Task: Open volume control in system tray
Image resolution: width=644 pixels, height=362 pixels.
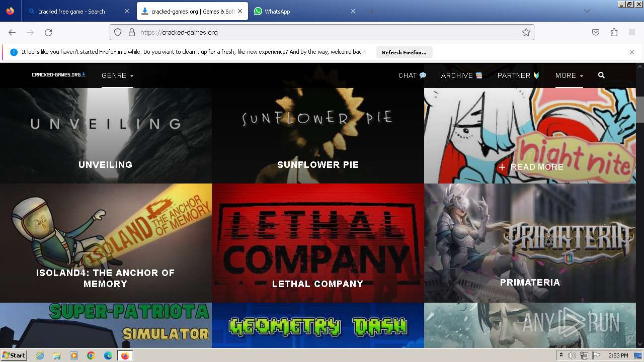Action: point(572,355)
